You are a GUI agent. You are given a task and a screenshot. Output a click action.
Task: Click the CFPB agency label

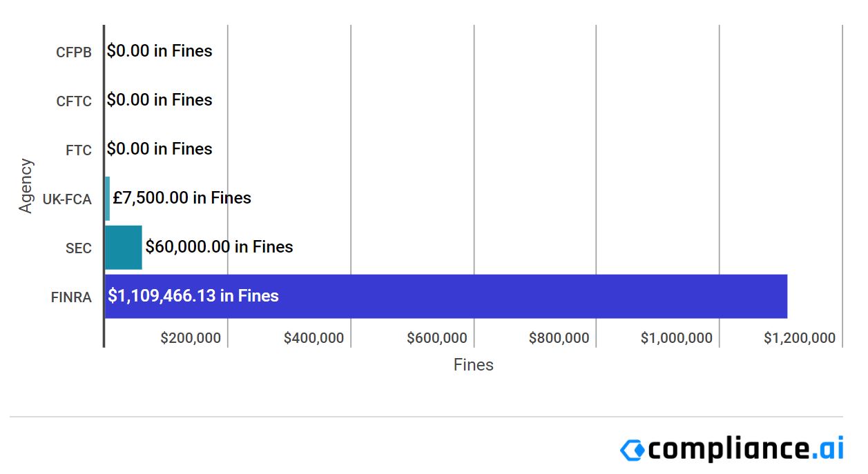pyautogui.click(x=74, y=52)
